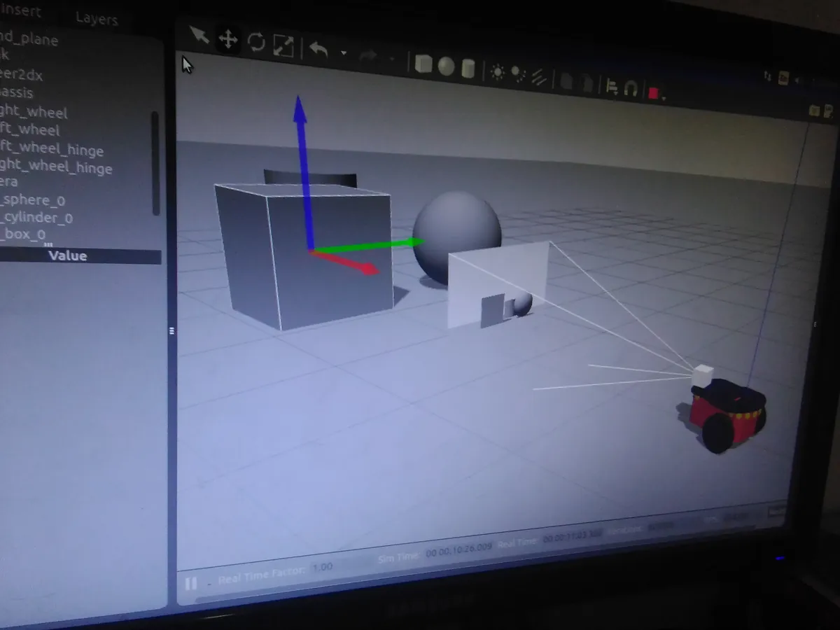Select the chassis link entry
Viewport: 840px width, 630px height.
pyautogui.click(x=16, y=92)
